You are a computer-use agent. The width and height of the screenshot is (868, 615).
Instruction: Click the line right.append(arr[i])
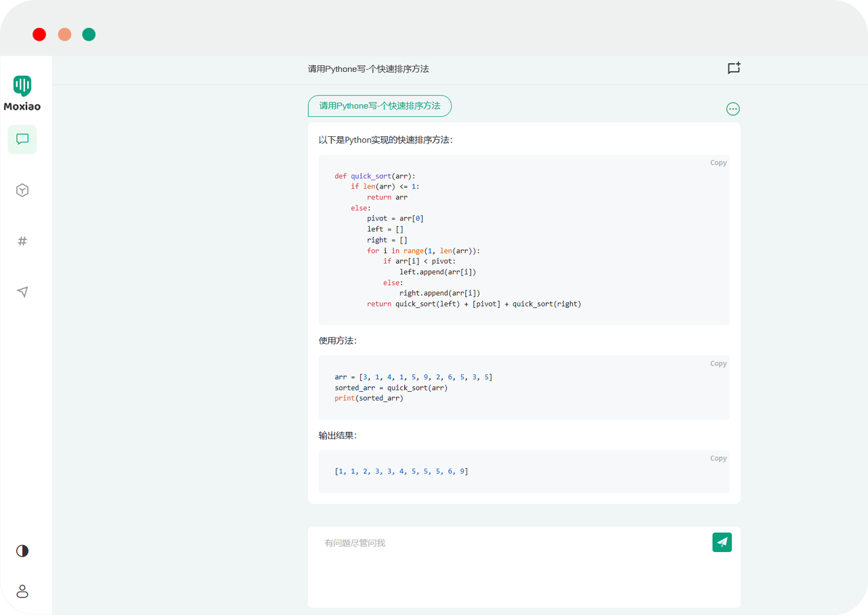pyautogui.click(x=440, y=294)
